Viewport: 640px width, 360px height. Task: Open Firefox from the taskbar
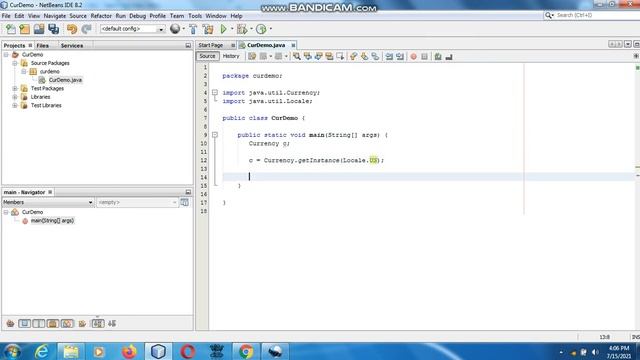(x=129, y=351)
